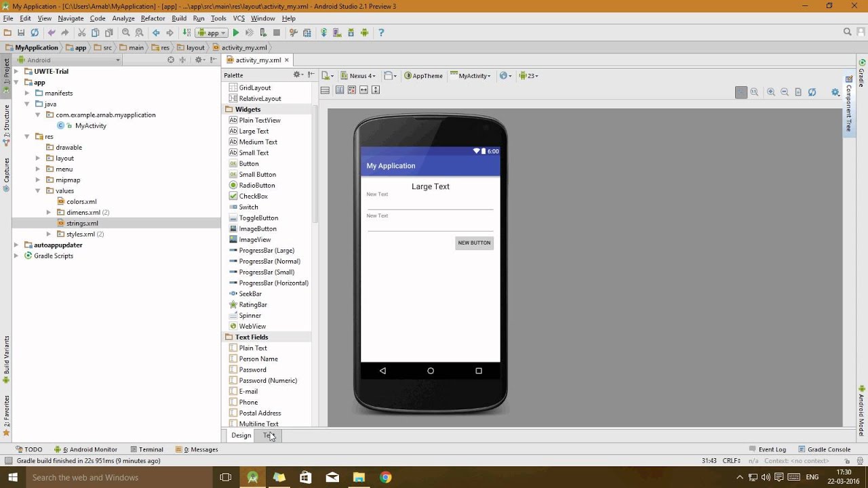Screen dimensions: 868x488
Task: Open the Build menu
Action: pos(179,18)
